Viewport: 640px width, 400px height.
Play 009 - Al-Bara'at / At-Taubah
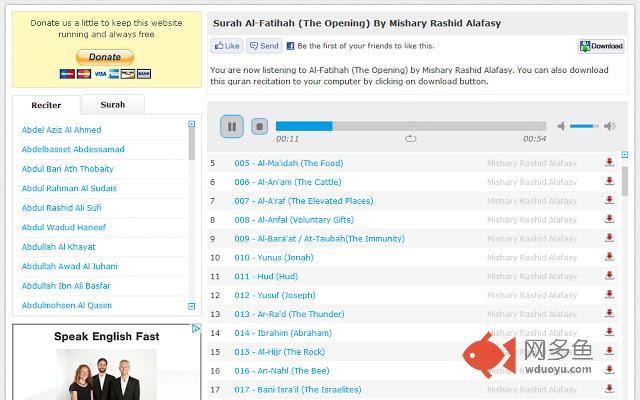(x=319, y=239)
